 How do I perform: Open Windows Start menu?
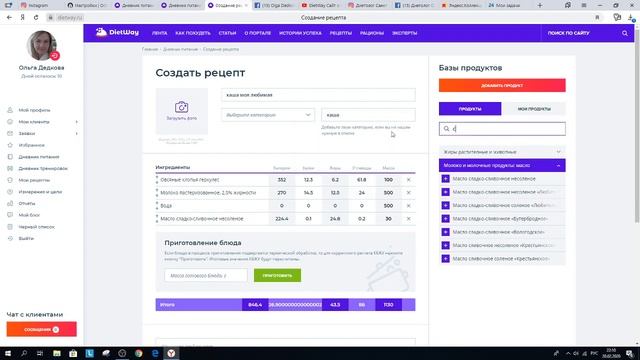point(8,353)
